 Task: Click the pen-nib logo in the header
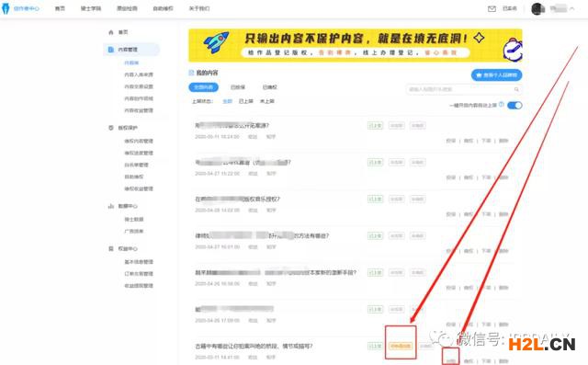tap(6, 8)
